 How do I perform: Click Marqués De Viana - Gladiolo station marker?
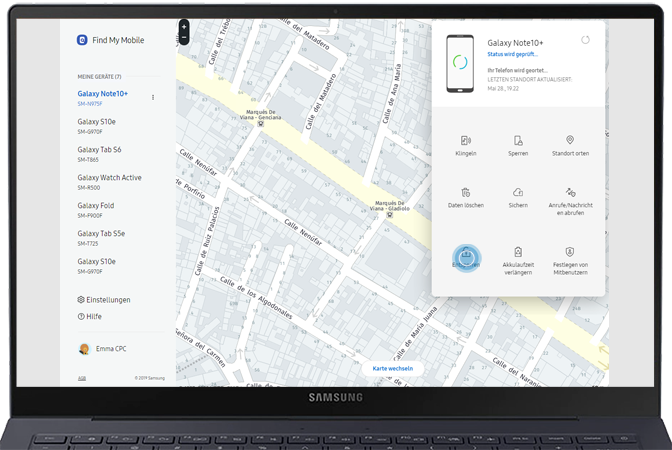coord(390,215)
